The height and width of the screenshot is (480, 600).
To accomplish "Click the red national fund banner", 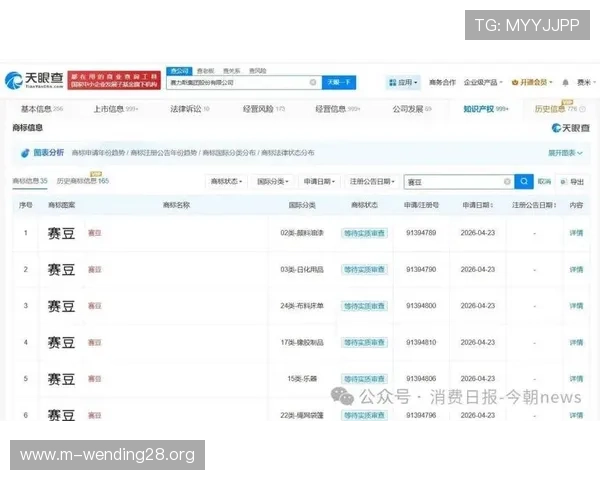I will tap(114, 80).
